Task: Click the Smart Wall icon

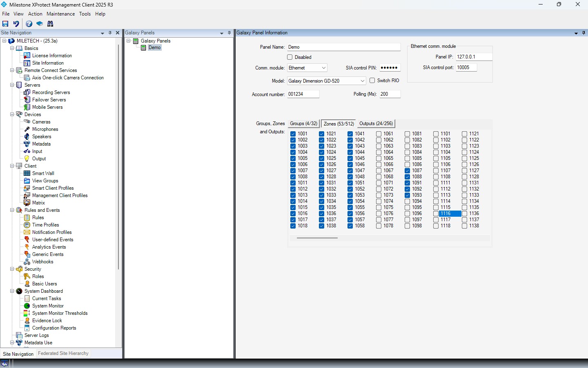Action: coord(27,173)
